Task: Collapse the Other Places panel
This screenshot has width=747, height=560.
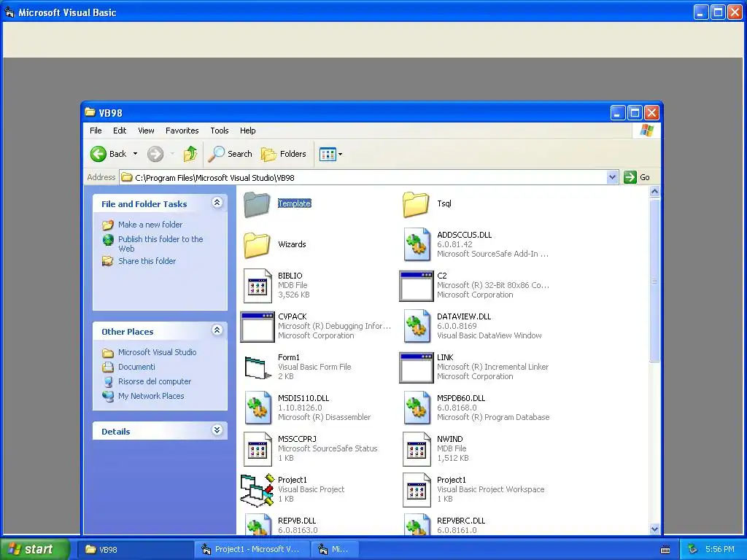Action: 217,330
